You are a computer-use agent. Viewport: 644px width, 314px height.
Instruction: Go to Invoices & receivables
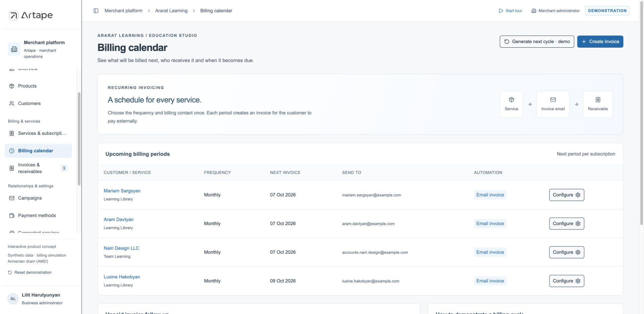point(38,168)
